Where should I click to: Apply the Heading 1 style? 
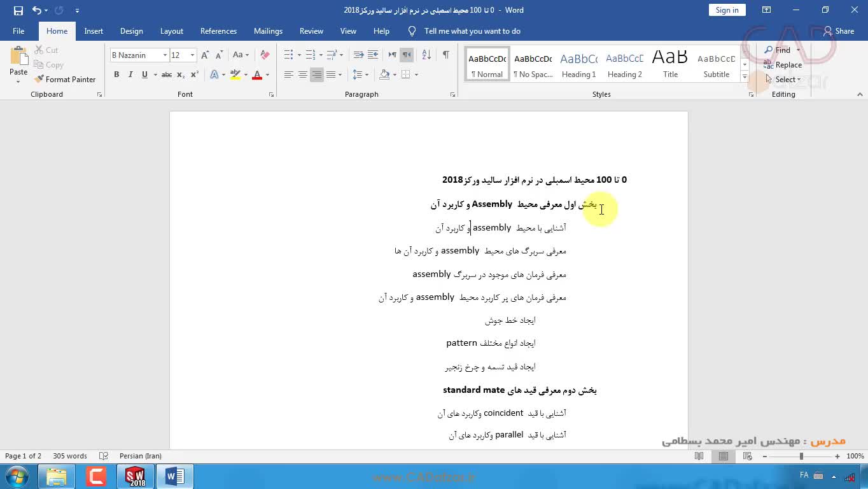[578, 64]
